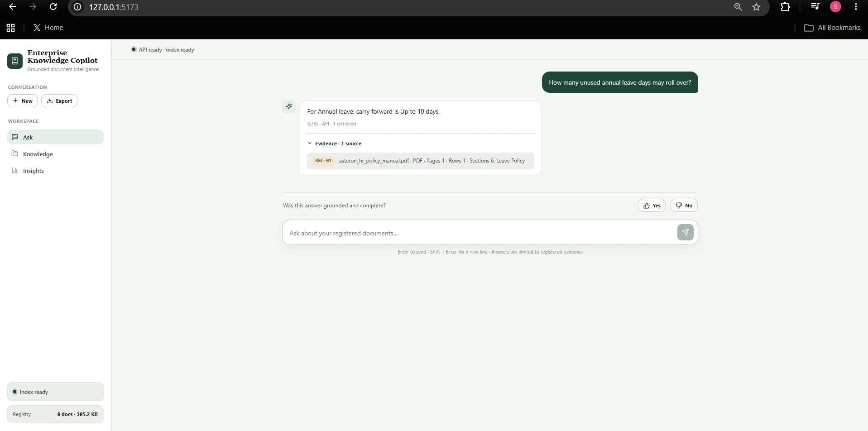Mark answer as not grounded with No
The height and width of the screenshot is (431, 868).
point(684,206)
